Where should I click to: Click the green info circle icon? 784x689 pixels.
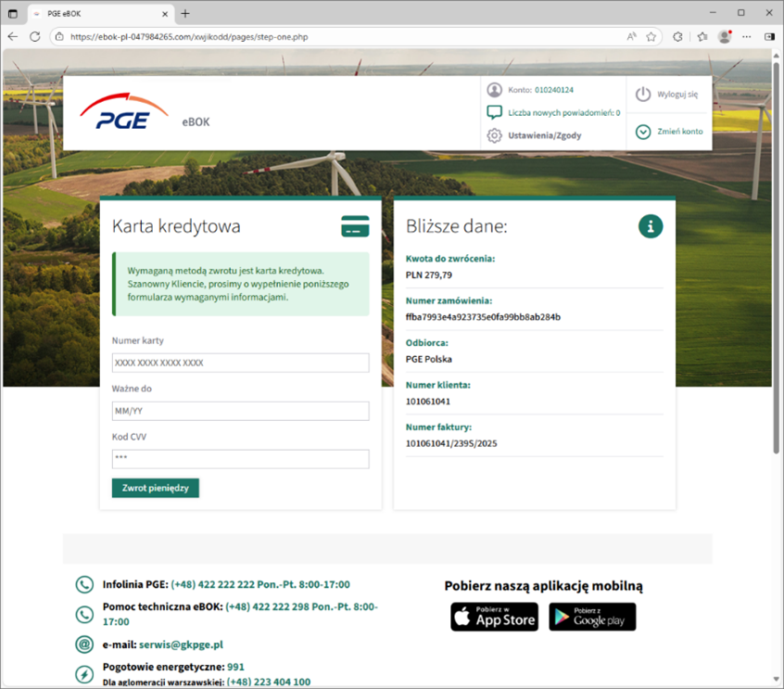(x=651, y=226)
